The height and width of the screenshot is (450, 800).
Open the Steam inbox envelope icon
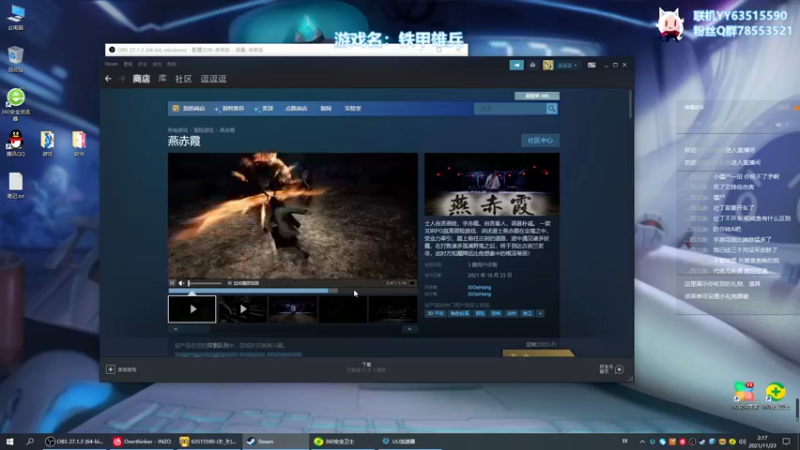(x=533, y=65)
